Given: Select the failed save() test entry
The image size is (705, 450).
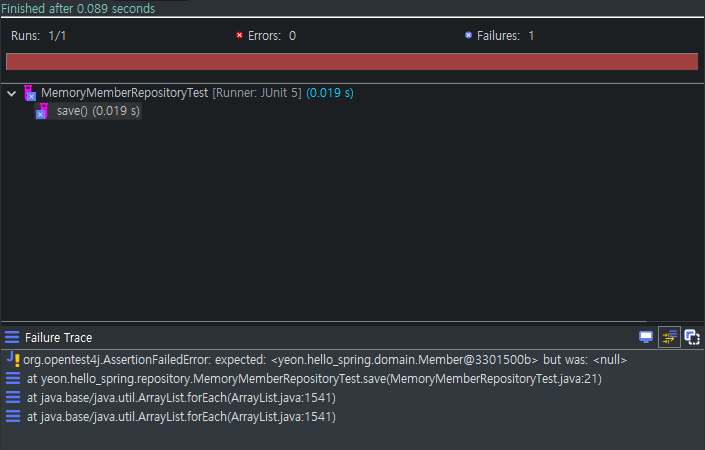Looking at the screenshot, I should (x=89, y=111).
